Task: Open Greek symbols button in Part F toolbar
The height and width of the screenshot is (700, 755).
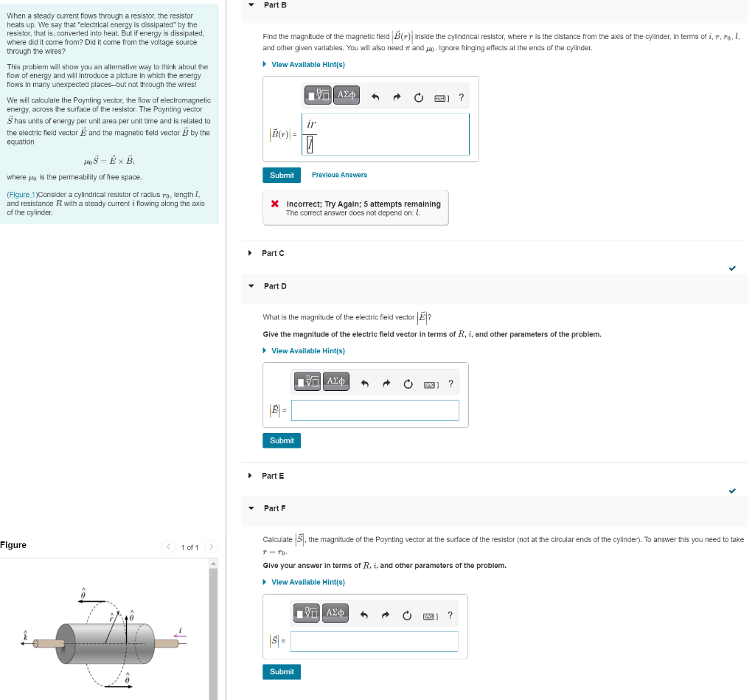Action: click(335, 613)
